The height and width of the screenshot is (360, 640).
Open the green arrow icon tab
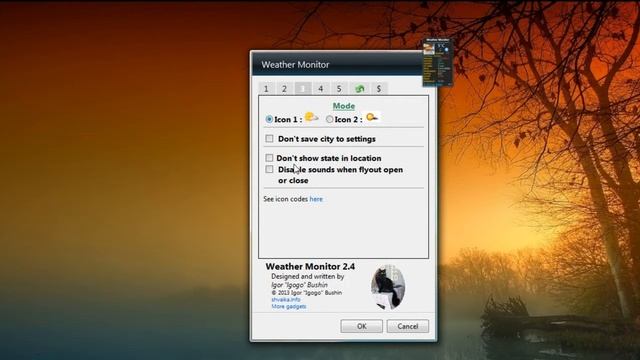pyautogui.click(x=360, y=89)
